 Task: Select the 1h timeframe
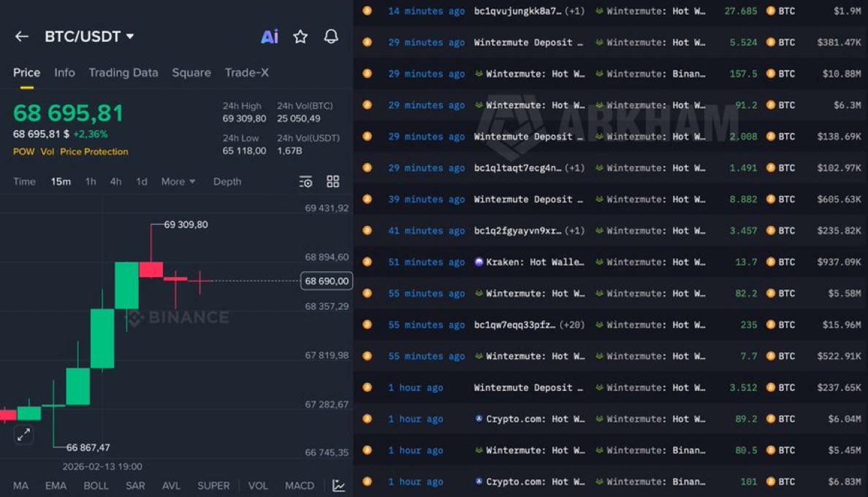pos(90,181)
